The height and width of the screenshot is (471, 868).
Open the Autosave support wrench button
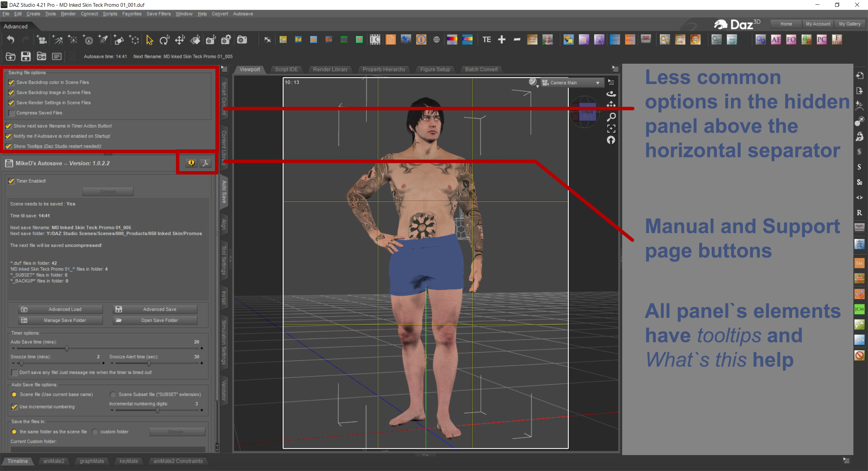[205, 163]
